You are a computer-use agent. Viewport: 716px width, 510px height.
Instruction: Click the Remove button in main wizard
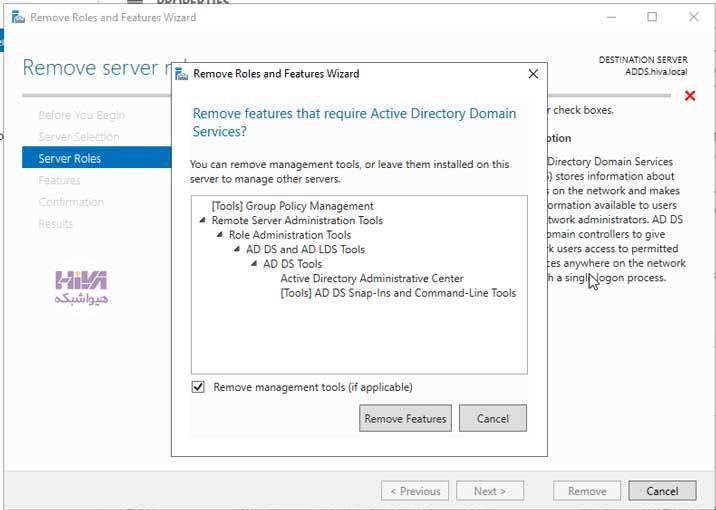pyautogui.click(x=587, y=491)
